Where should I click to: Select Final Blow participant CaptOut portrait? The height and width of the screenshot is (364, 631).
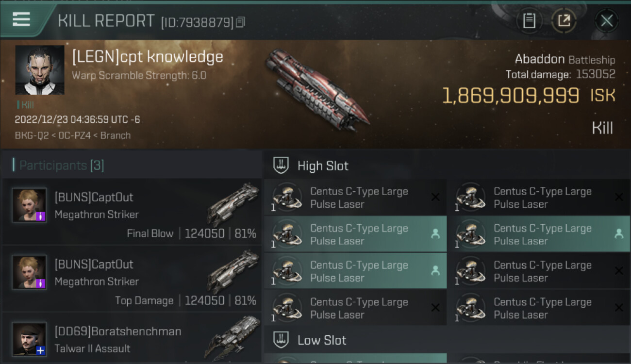coord(30,205)
